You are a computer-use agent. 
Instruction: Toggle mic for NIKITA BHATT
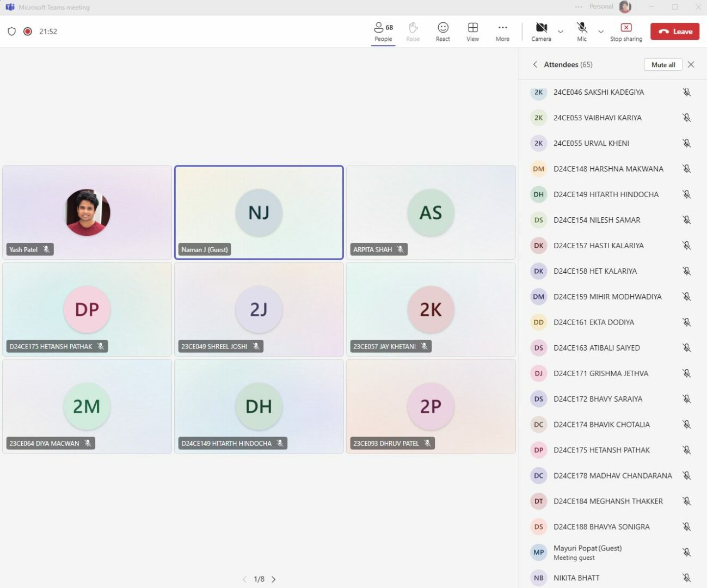(686, 578)
